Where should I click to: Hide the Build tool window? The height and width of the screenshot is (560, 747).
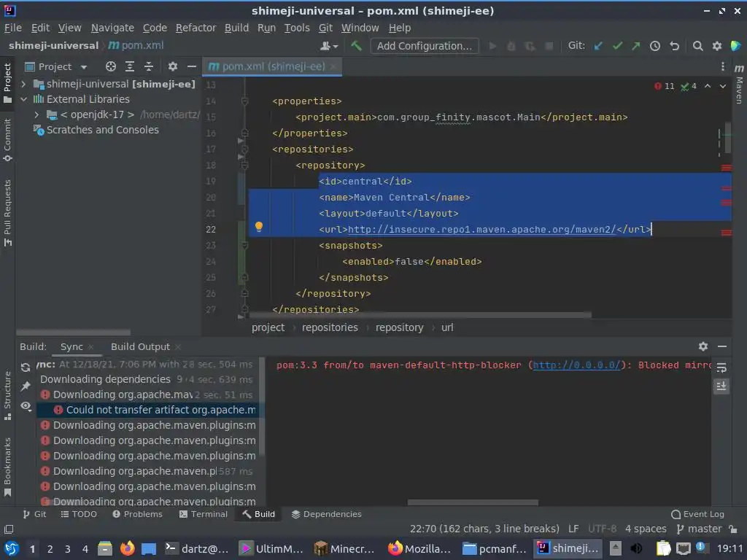722,346
